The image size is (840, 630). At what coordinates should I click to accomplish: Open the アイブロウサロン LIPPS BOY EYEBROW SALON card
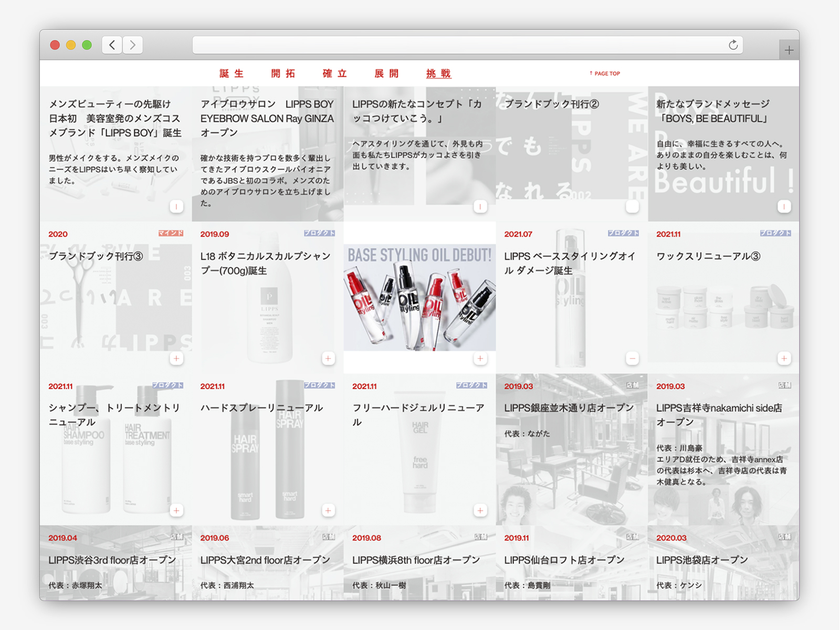[267, 154]
